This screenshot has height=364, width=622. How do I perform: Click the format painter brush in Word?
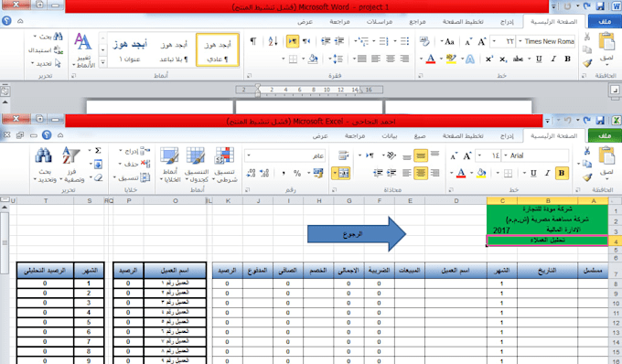click(587, 63)
